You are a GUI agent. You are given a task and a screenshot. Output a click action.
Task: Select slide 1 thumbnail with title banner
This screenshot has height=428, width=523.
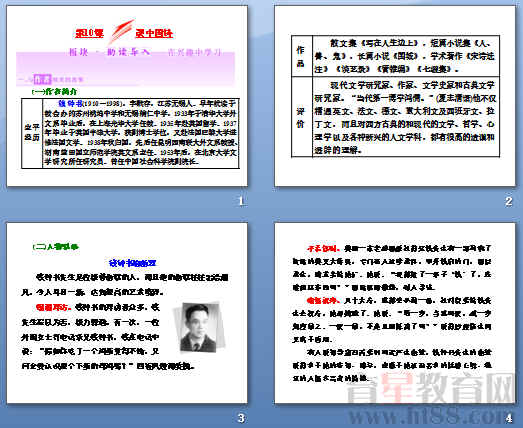tap(127, 96)
